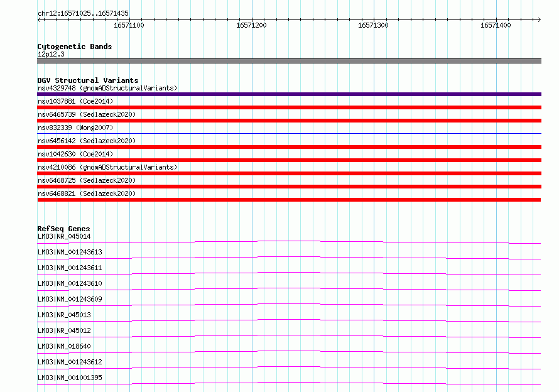Click the red nsv4210086 variant bar
This screenshot has height=392, width=559.
[289, 173]
